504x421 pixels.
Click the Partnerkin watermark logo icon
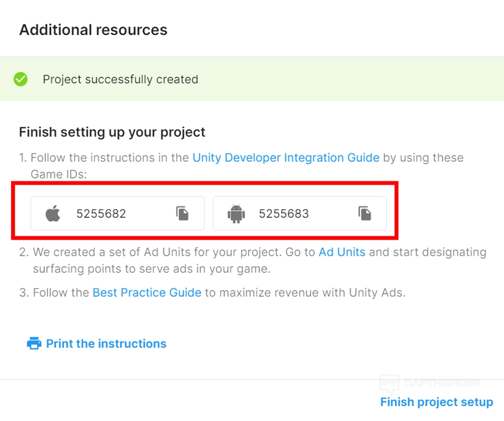click(x=389, y=384)
